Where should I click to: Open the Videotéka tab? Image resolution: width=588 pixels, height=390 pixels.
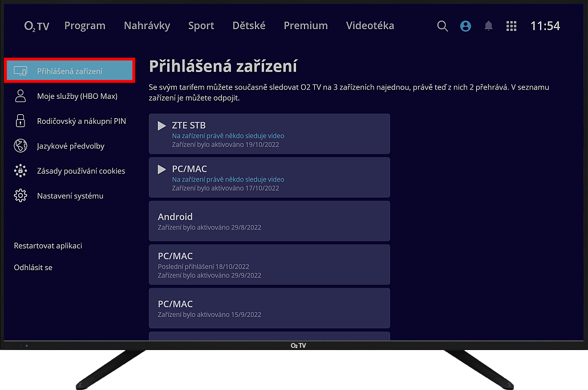[x=370, y=26]
